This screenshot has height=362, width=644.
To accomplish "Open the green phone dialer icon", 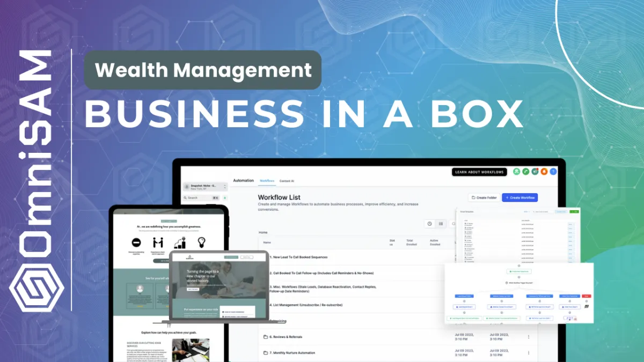I will coord(526,172).
